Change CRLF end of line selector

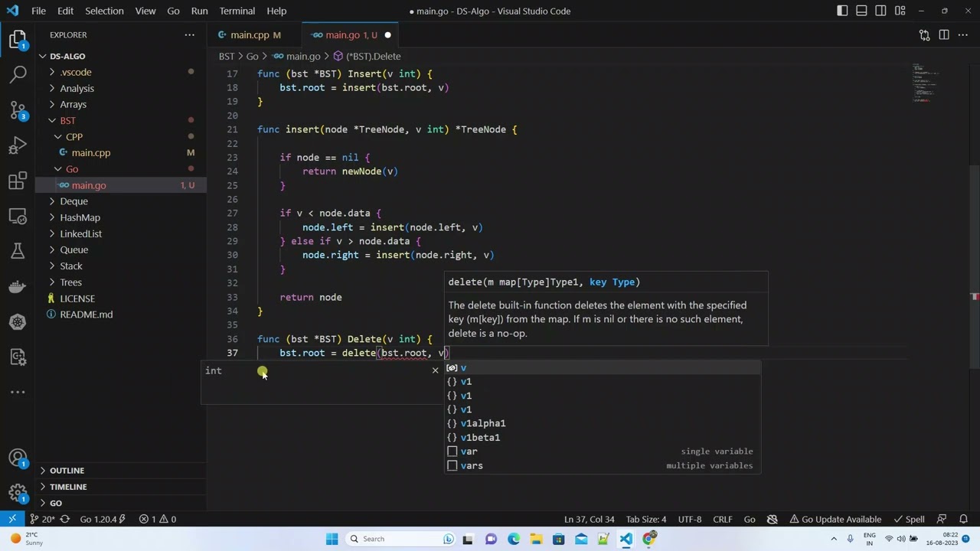723,519
